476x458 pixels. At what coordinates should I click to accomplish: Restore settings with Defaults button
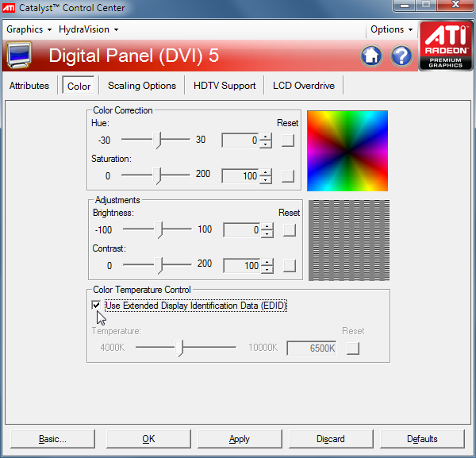coord(422,439)
